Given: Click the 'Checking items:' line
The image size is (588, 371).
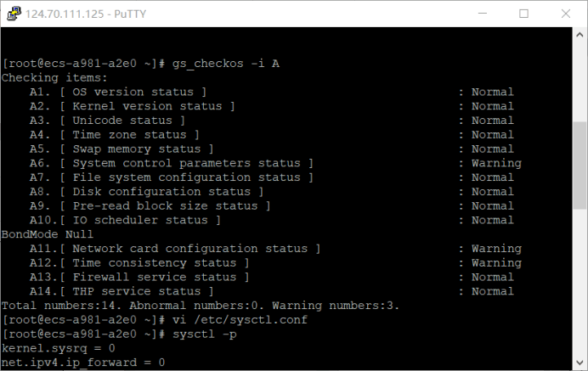Looking at the screenshot, I should 54,77.
